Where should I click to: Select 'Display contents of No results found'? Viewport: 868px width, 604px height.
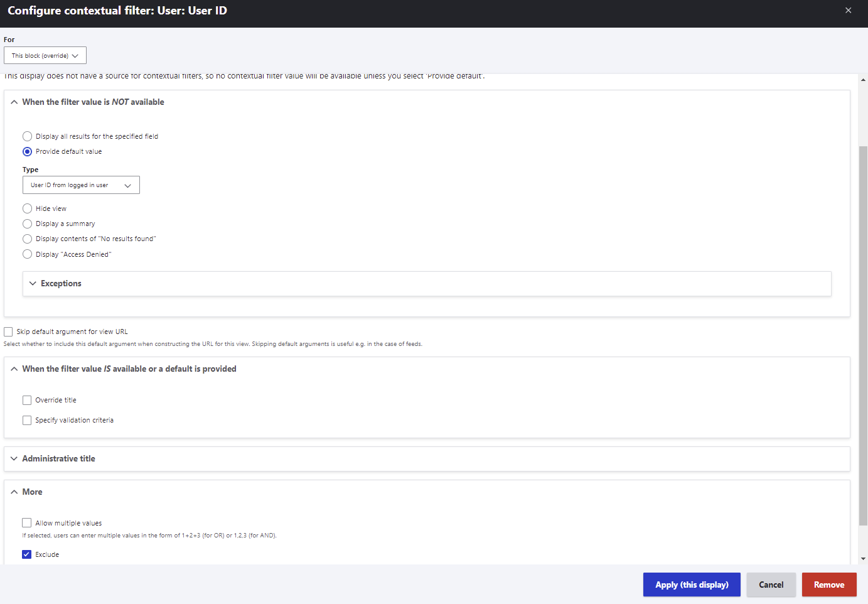point(27,239)
